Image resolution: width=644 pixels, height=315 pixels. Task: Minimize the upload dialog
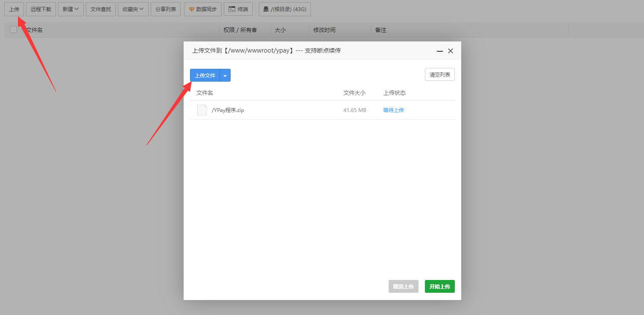click(x=439, y=51)
